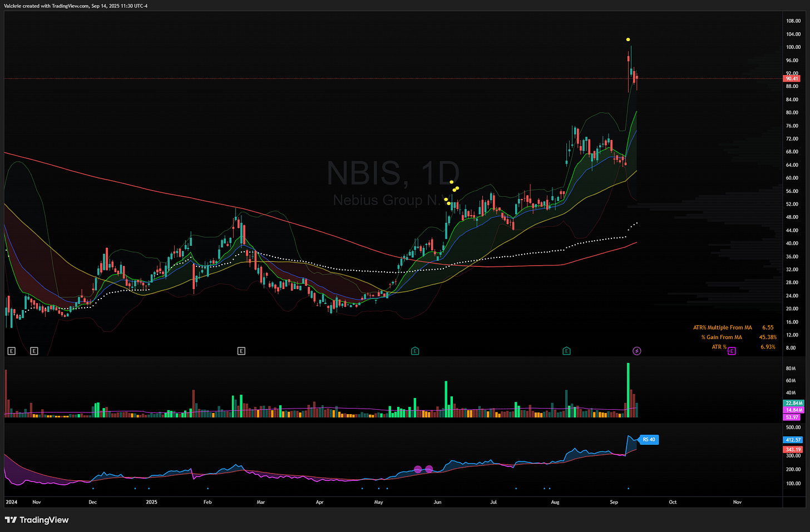Screen dimensions: 810x532
Task: Click the yellow dot above the September peak
Action: click(x=628, y=39)
